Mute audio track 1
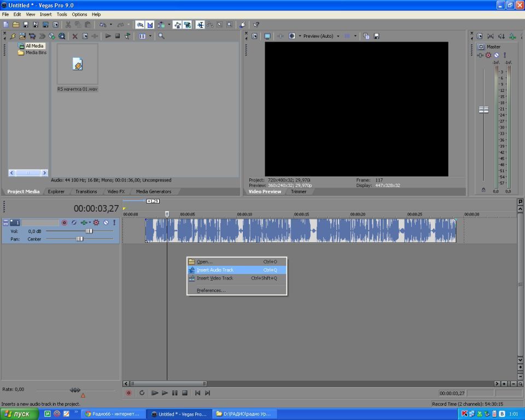The width and height of the screenshot is (525, 420). pos(106,223)
